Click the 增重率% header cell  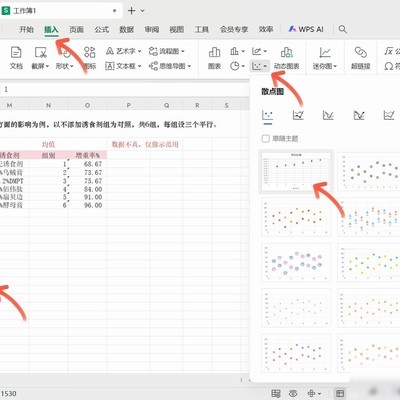pos(87,155)
